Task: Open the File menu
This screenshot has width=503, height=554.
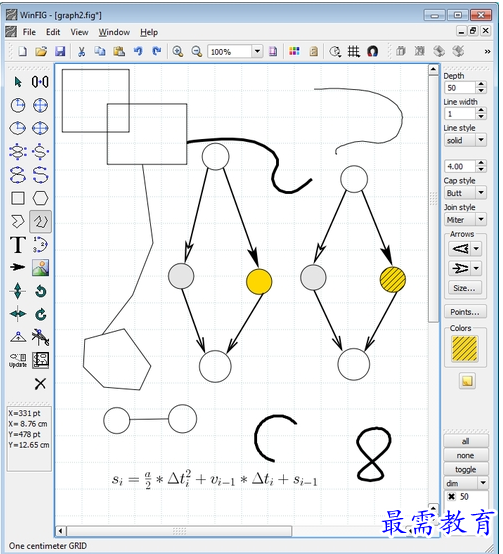Action: [x=29, y=32]
